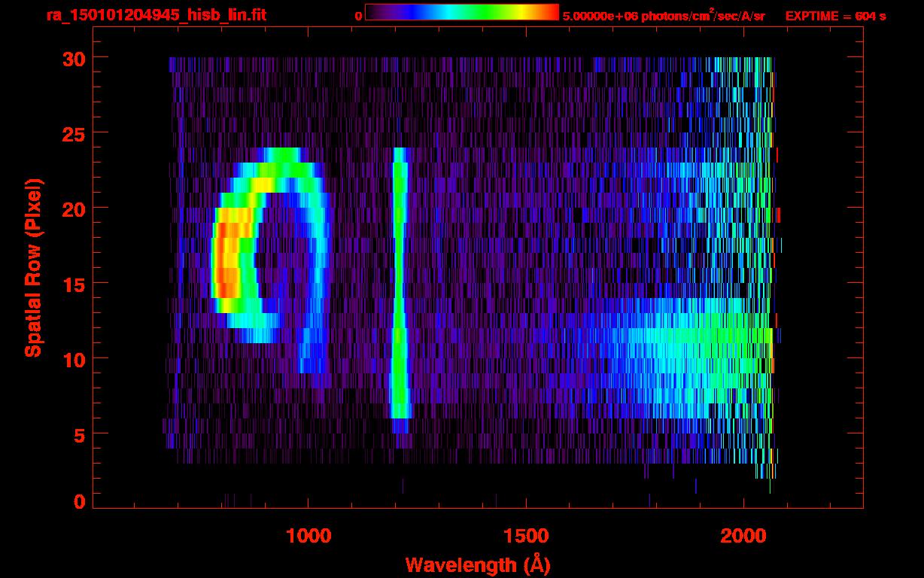Click the 1500 wavelength tick label
This screenshot has height=578, width=924.
526,536
